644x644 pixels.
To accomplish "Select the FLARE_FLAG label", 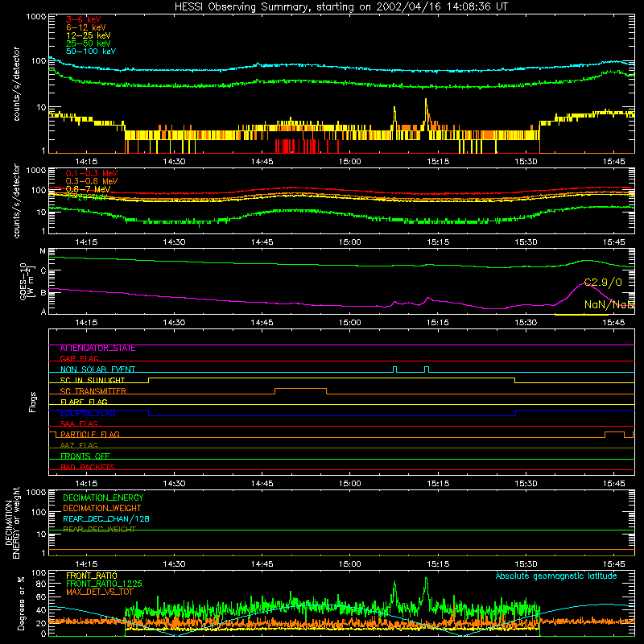I will click(x=84, y=402).
